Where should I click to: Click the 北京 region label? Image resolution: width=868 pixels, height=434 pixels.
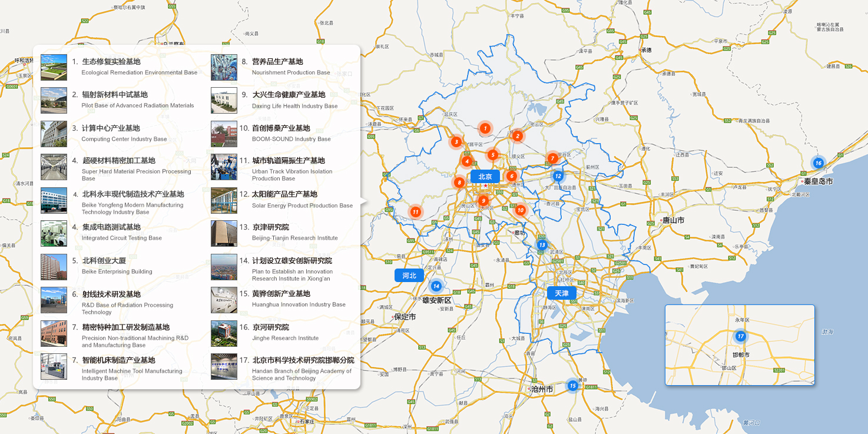pyautogui.click(x=485, y=176)
